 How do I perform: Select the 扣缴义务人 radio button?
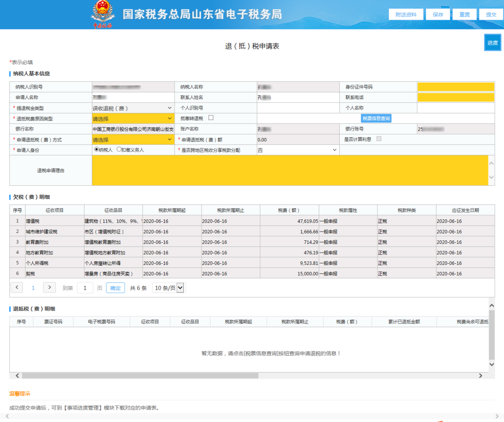[119, 149]
